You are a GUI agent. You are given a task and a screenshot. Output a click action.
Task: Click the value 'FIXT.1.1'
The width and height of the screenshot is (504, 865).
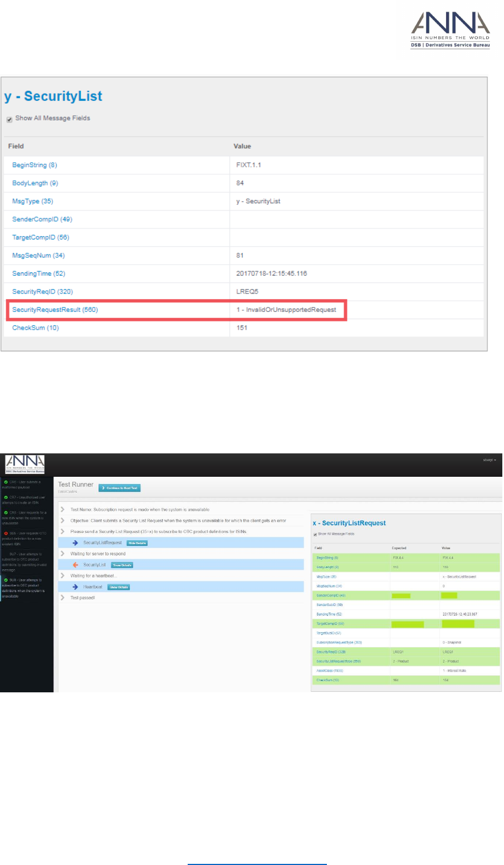point(249,165)
